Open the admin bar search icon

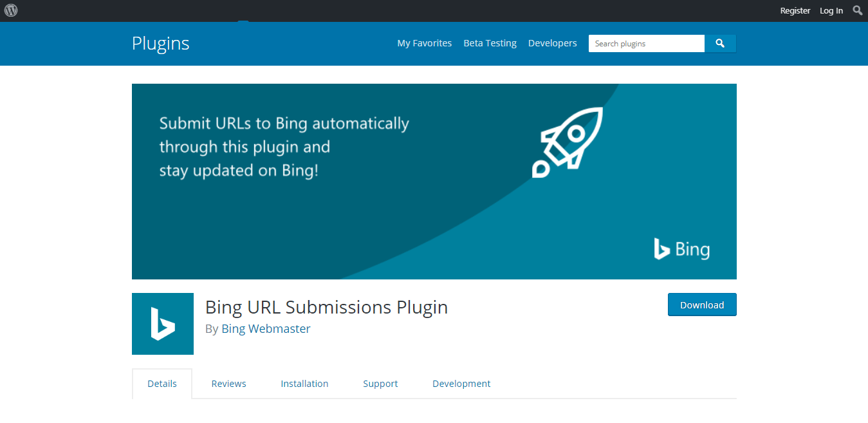pyautogui.click(x=858, y=10)
